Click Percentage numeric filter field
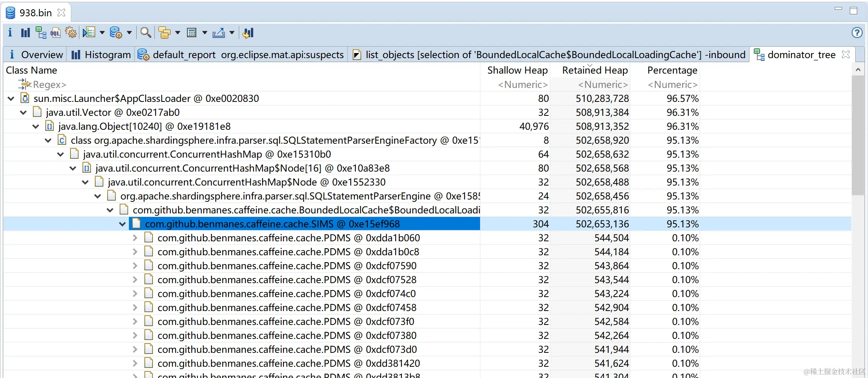The height and width of the screenshot is (378, 868). 672,84
